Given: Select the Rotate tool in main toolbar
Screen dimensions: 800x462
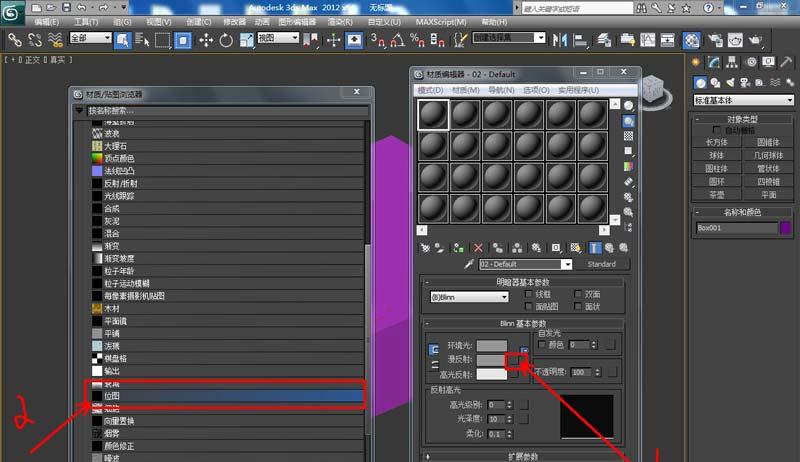Looking at the screenshot, I should coord(226,40).
